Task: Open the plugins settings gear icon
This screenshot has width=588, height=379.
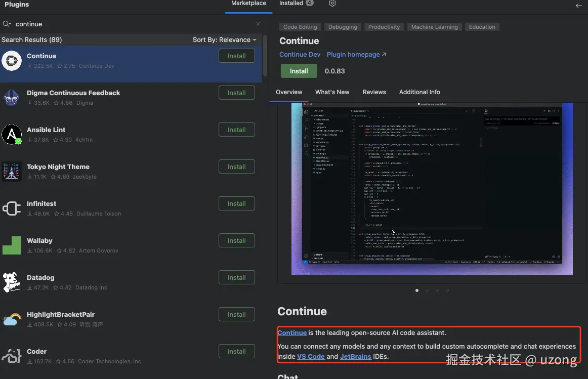Action: 332,4
